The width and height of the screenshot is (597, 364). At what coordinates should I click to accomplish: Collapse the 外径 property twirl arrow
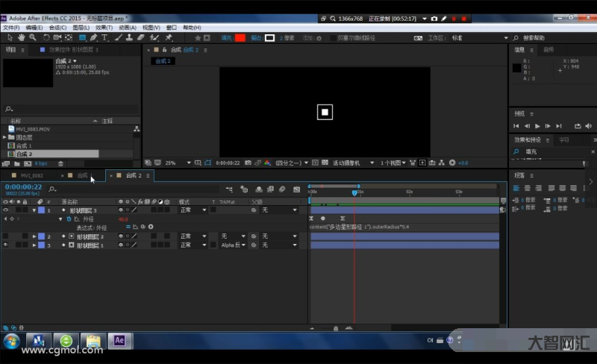(60, 219)
